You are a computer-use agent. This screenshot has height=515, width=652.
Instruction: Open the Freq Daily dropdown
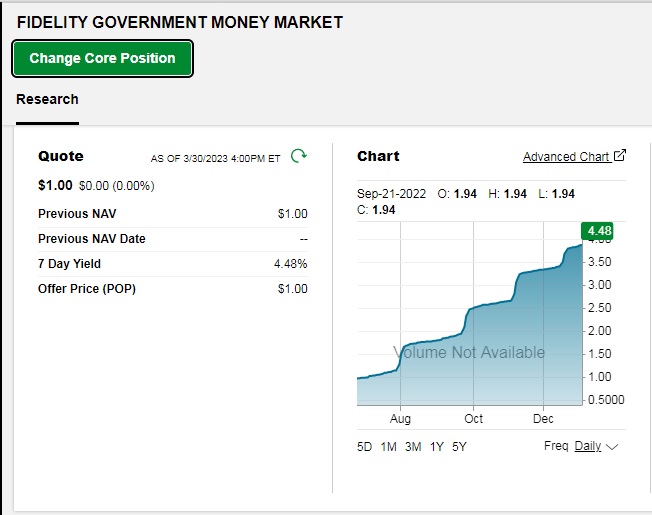pos(581,446)
